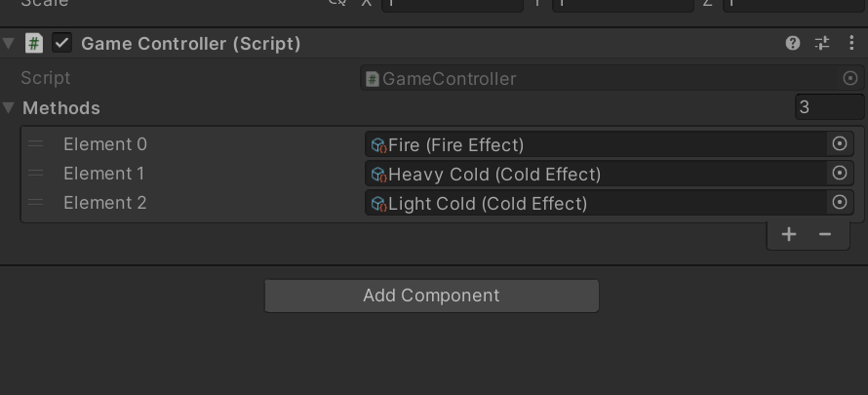This screenshot has width=868, height=395.
Task: Click the Element 1 reorder drag handle
Action: (x=36, y=174)
